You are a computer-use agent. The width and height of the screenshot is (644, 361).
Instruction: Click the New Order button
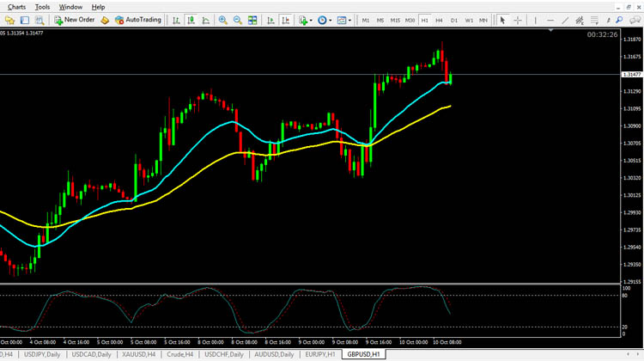(75, 20)
